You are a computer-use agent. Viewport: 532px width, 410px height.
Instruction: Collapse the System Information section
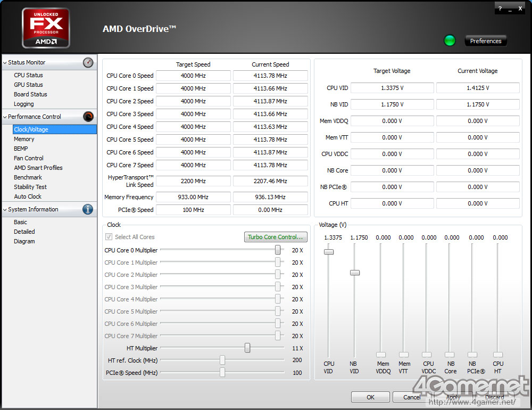5,210
